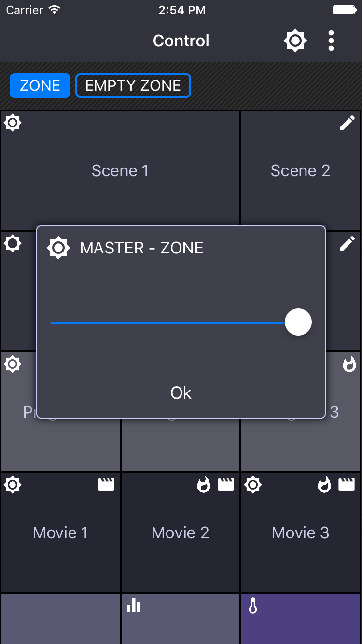Click the clapperboard icon on Movie 3

coord(347,485)
